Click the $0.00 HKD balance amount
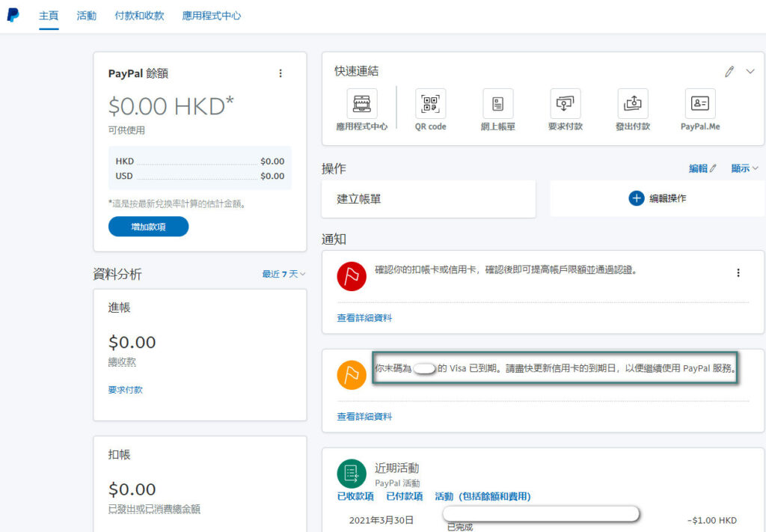The image size is (766, 532). pos(171,106)
